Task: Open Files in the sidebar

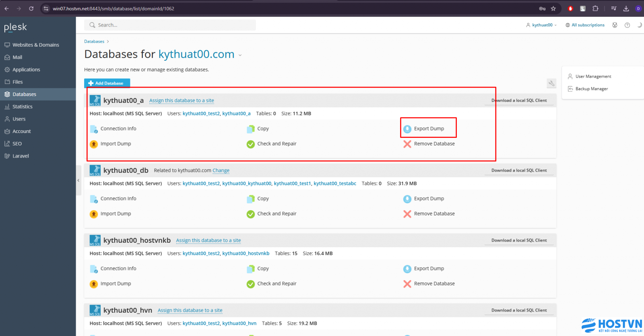Action: pos(38,82)
